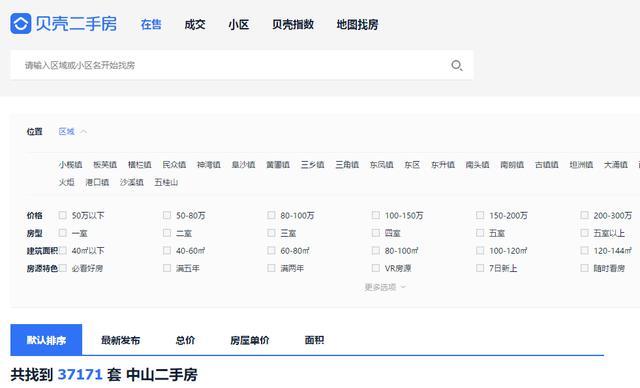The width and height of the screenshot is (640, 388).
Task: Check the 7日新上 feature box
Action: (480, 268)
